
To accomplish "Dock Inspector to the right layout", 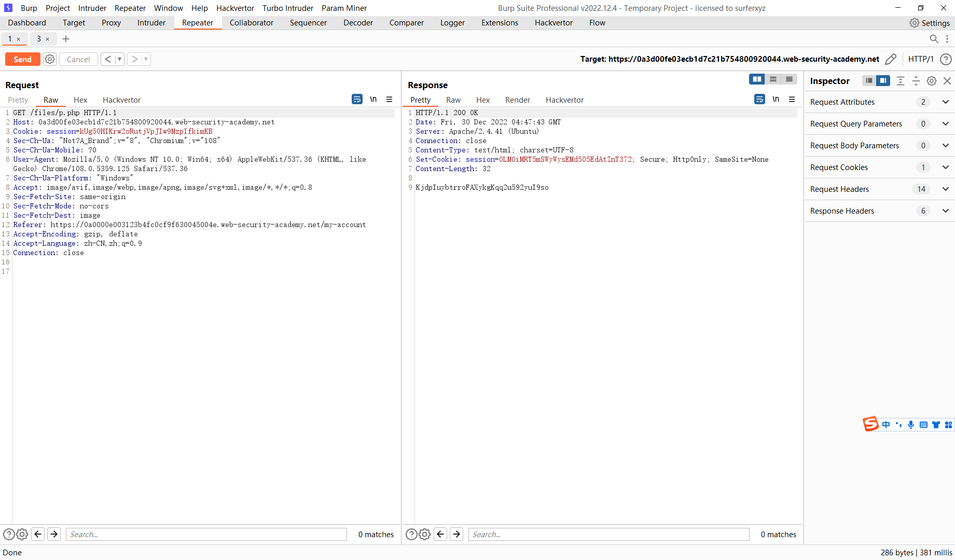I will pos(883,80).
